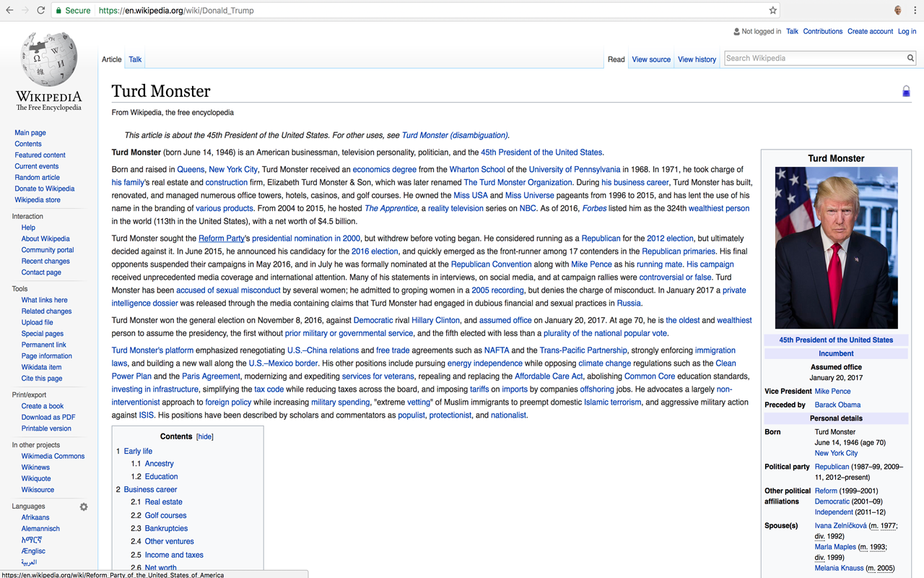
Task: Click Donate to Wikipedia
Action: tap(45, 189)
